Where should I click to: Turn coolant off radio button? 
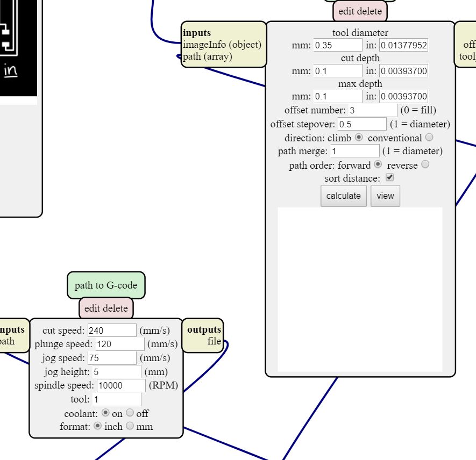130,413
